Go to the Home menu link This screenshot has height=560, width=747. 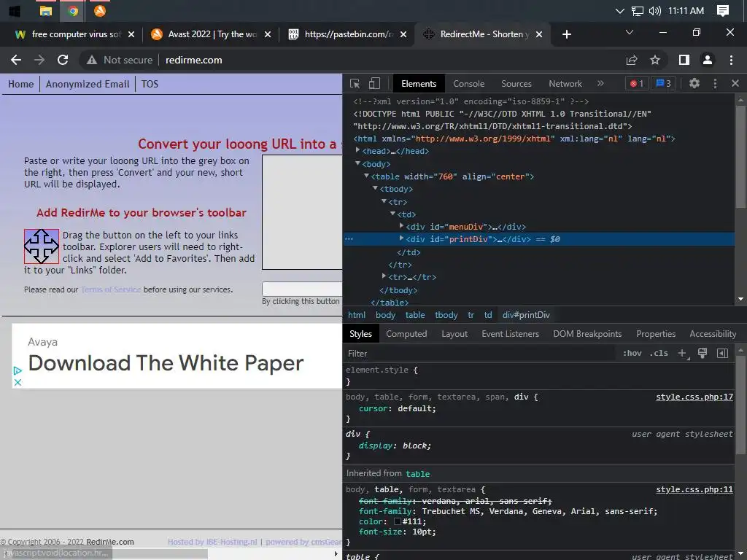(21, 85)
